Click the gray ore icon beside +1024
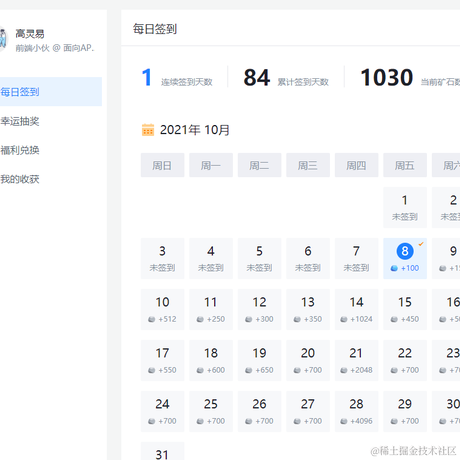 point(344,319)
